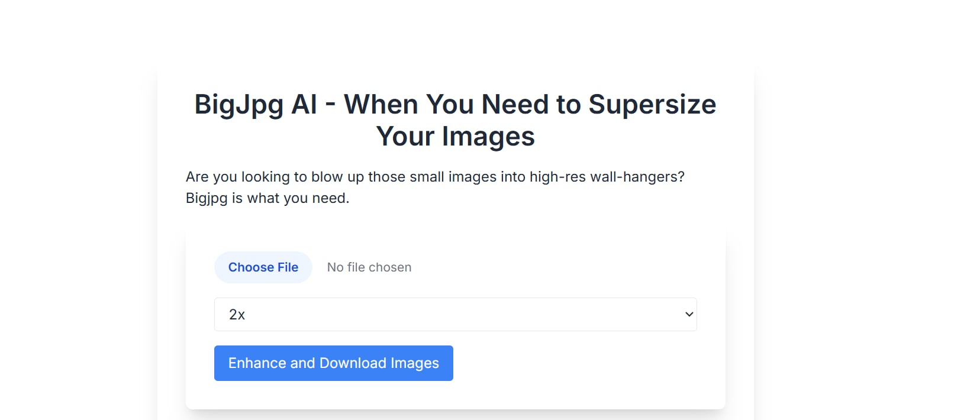Image resolution: width=980 pixels, height=420 pixels.
Task: Click the dropdown chevron arrow
Action: (689, 315)
